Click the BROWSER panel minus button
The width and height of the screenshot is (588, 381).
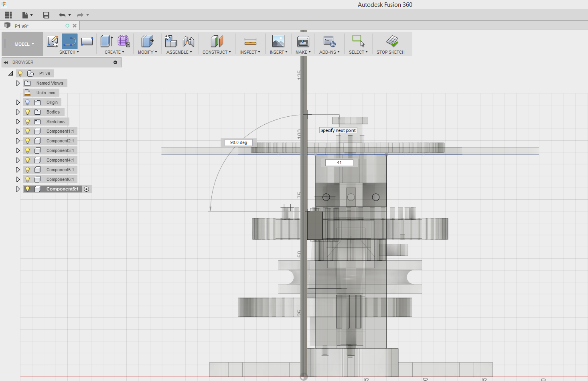coord(115,63)
